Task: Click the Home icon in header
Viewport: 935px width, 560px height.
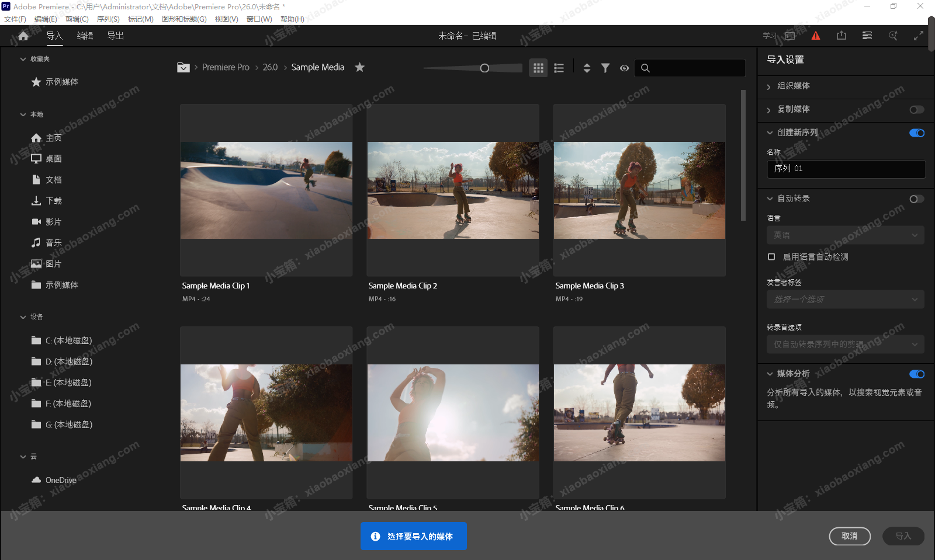Action: pos(23,36)
